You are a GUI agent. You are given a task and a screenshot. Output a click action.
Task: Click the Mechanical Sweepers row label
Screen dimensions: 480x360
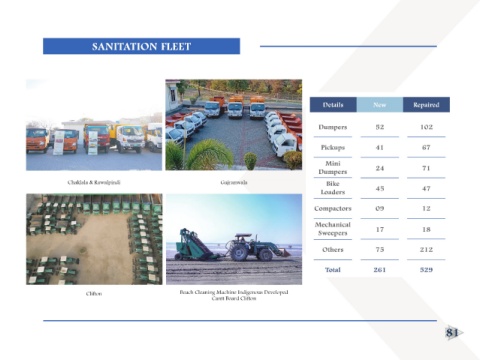[x=333, y=229]
